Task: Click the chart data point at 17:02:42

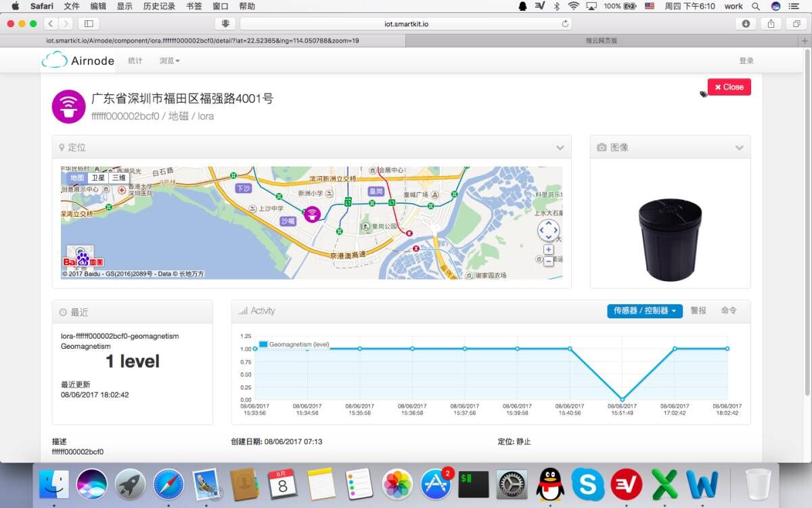Action: point(675,349)
